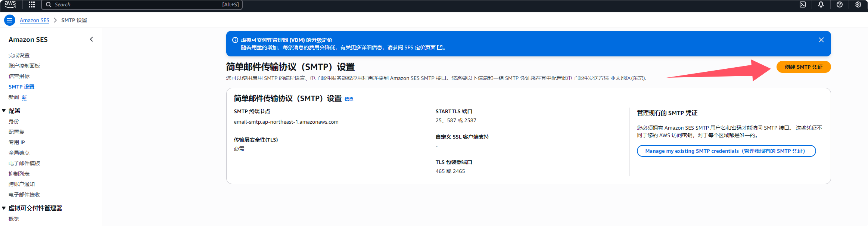Open the services grid menu

[32, 4]
